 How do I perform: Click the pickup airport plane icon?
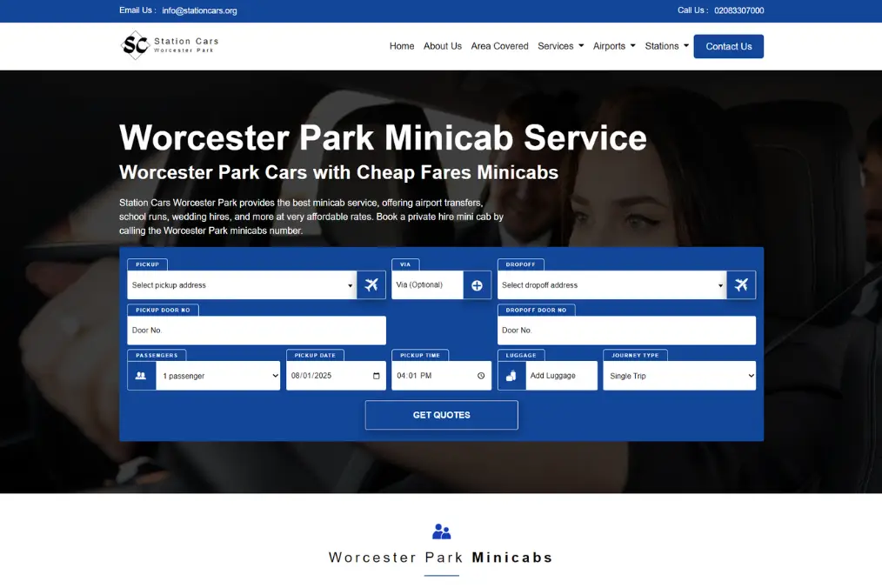[371, 284]
